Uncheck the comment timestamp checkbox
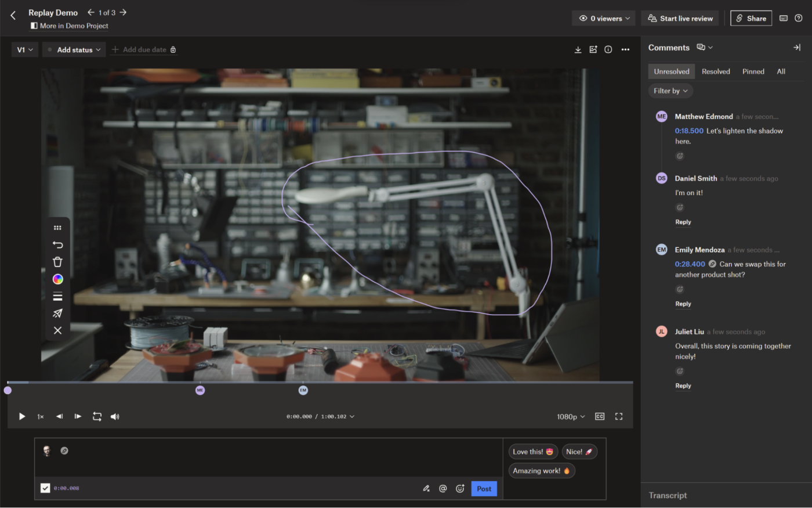 click(x=45, y=488)
